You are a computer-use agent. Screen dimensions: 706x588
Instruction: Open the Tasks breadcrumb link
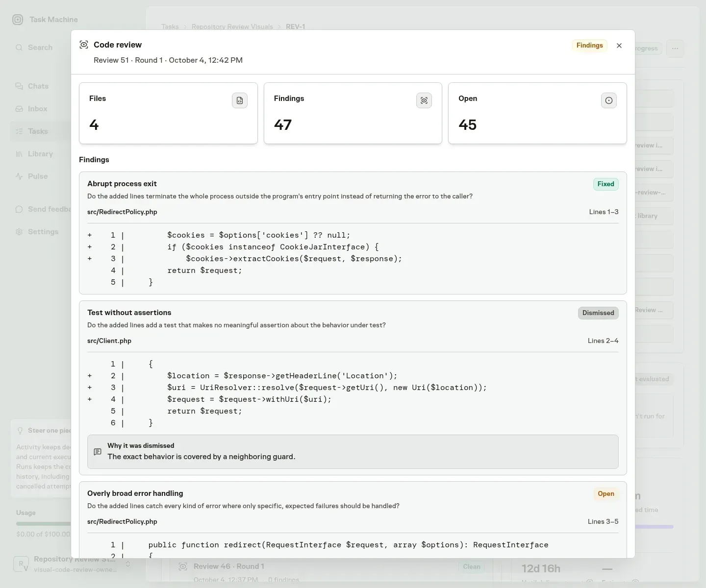point(170,26)
